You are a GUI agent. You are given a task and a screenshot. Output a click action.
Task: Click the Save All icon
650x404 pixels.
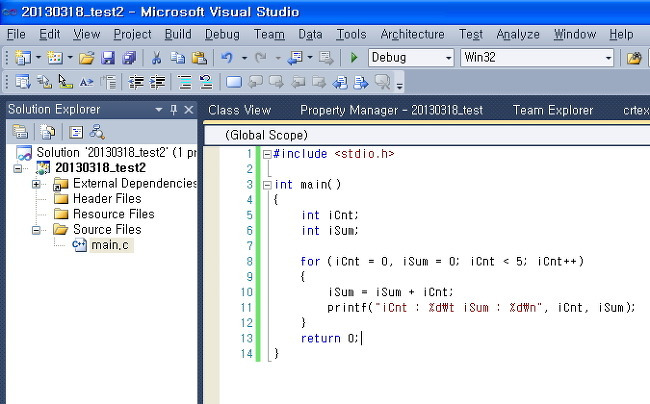(129, 58)
